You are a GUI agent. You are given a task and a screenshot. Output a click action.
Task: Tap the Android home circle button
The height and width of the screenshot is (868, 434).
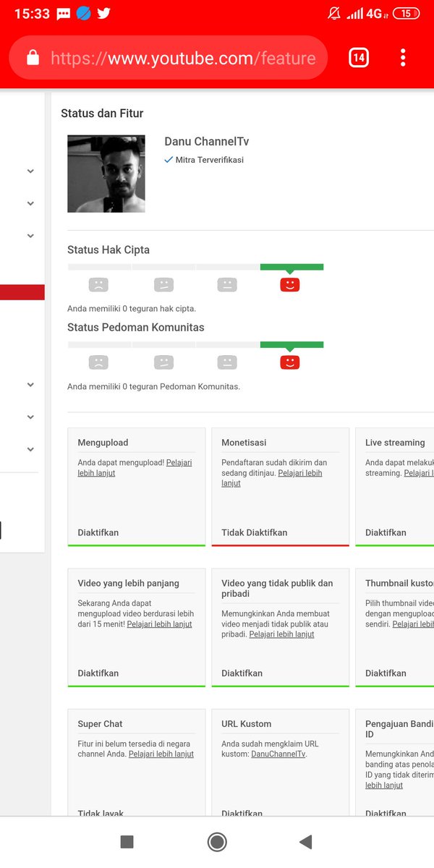click(216, 841)
